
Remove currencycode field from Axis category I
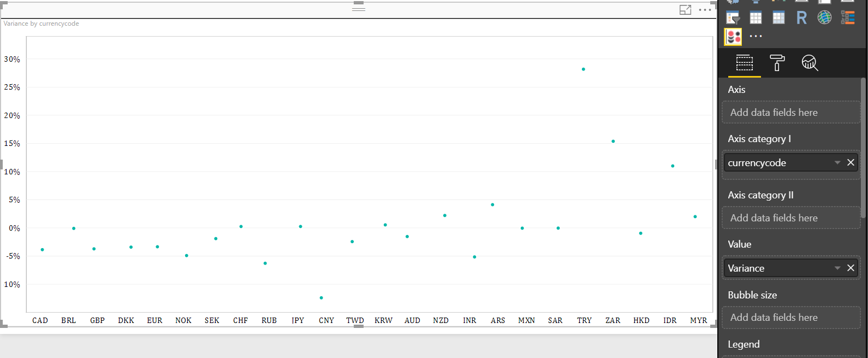point(851,162)
